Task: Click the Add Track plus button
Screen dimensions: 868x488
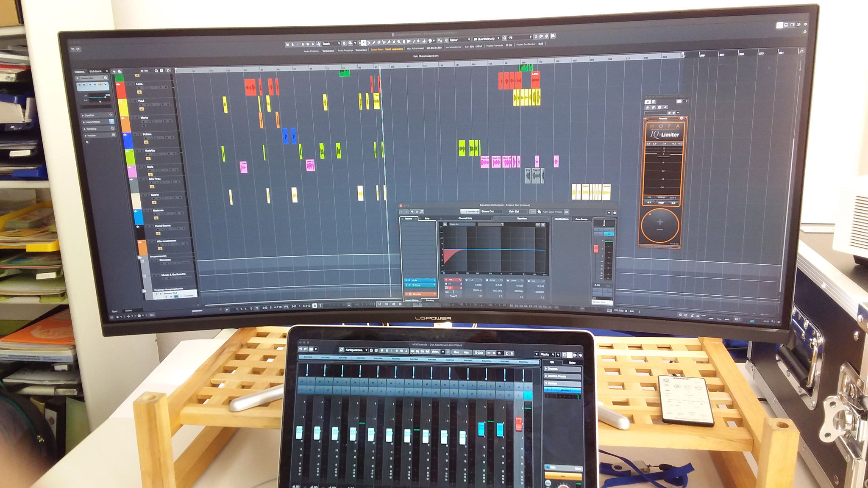Action: (114, 72)
